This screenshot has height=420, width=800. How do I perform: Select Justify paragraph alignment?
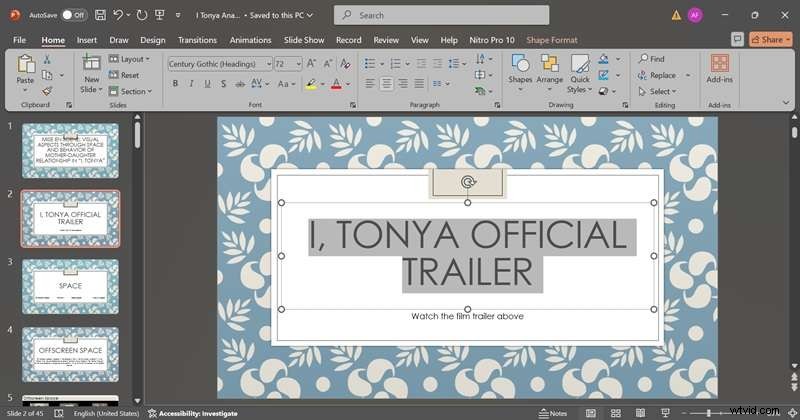tap(419, 84)
